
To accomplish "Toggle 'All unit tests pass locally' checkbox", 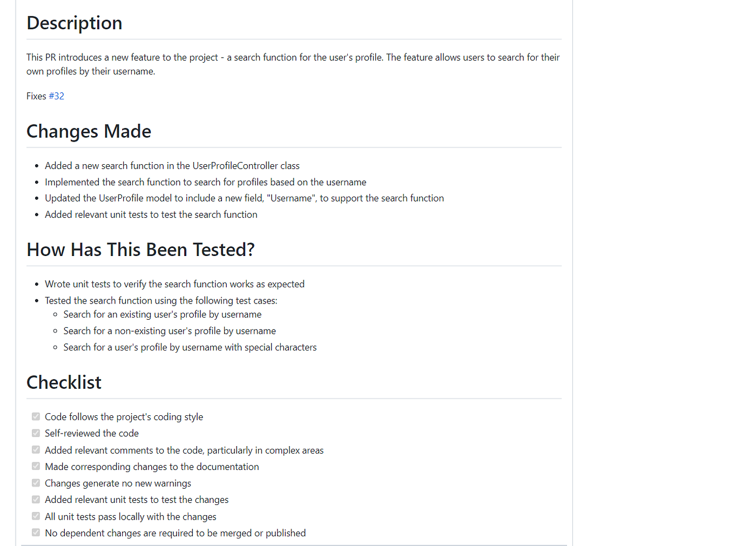I will pyautogui.click(x=36, y=516).
